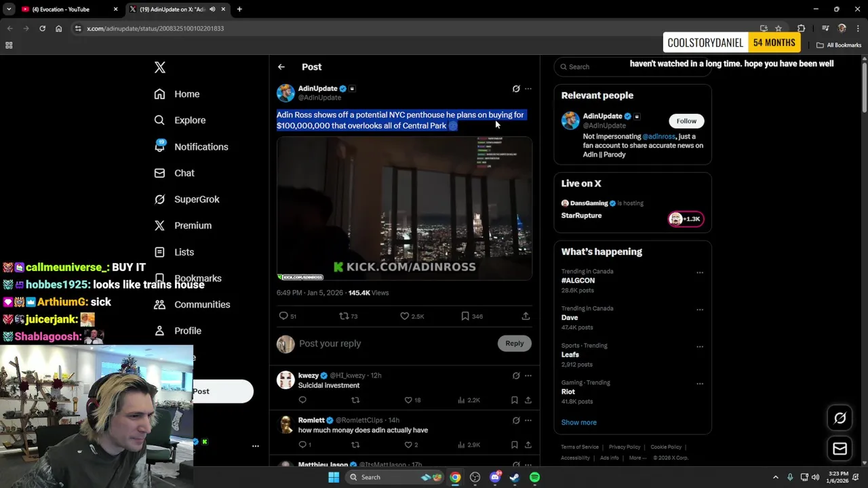Viewport: 868px width, 488px height.
Task: Switch to the Evocation YouTube tab
Action: [70, 9]
